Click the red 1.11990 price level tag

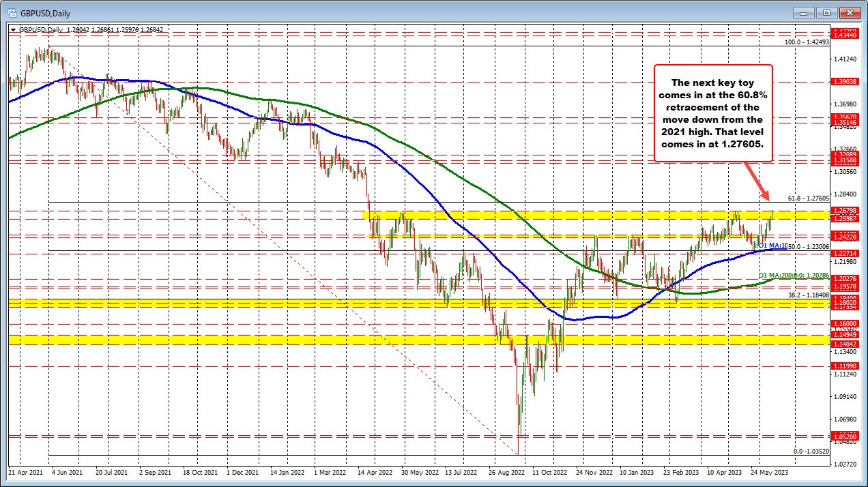(x=844, y=366)
